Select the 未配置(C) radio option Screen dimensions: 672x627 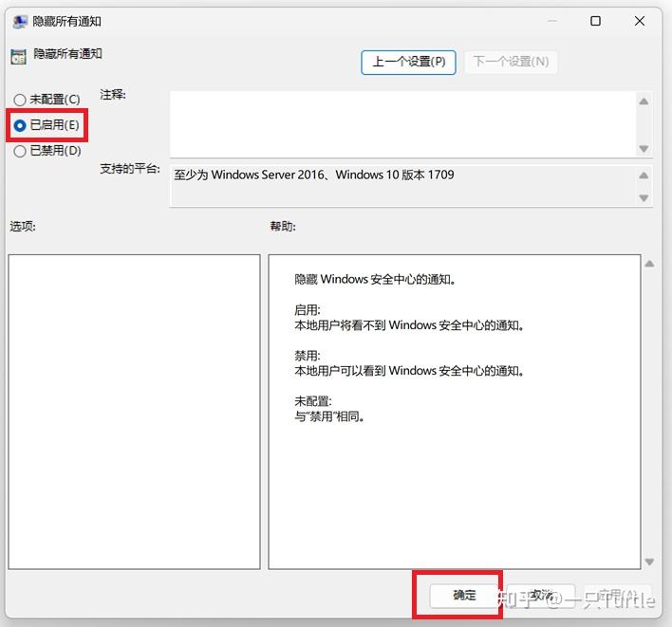[20, 100]
